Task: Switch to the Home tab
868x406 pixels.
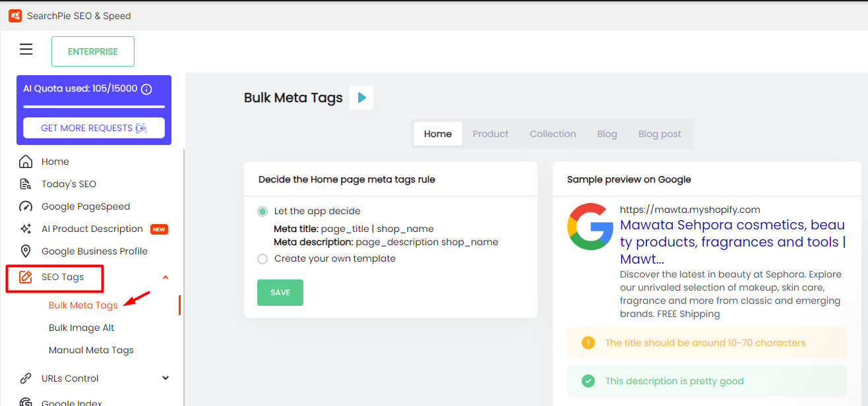Action: point(438,134)
